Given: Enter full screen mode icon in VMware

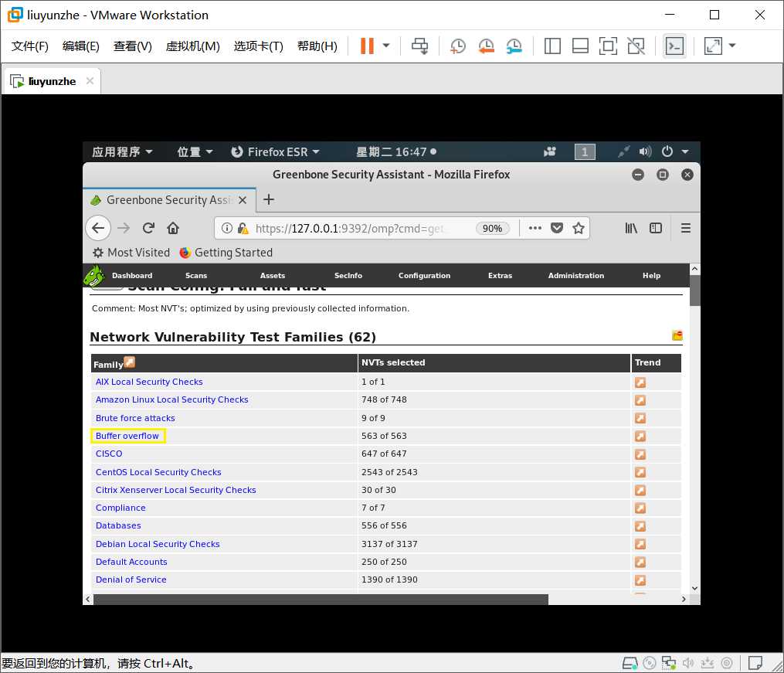Looking at the screenshot, I should click(x=608, y=46).
